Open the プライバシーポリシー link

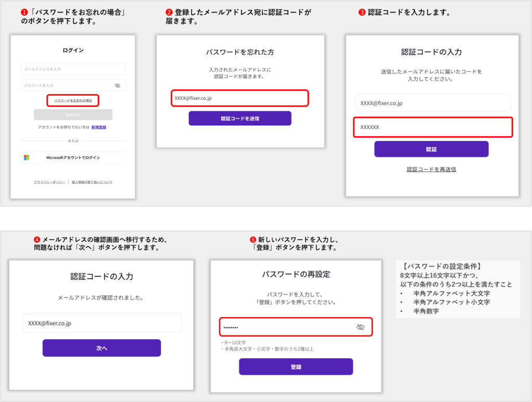coord(49,182)
